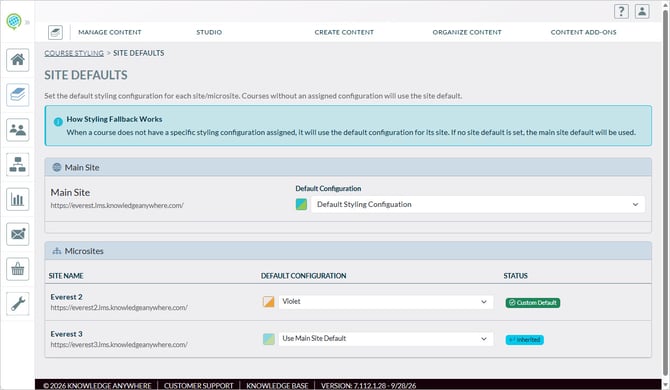The width and height of the screenshot is (670, 390).
Task: Click the Default Configuration column header
Action: (303, 276)
